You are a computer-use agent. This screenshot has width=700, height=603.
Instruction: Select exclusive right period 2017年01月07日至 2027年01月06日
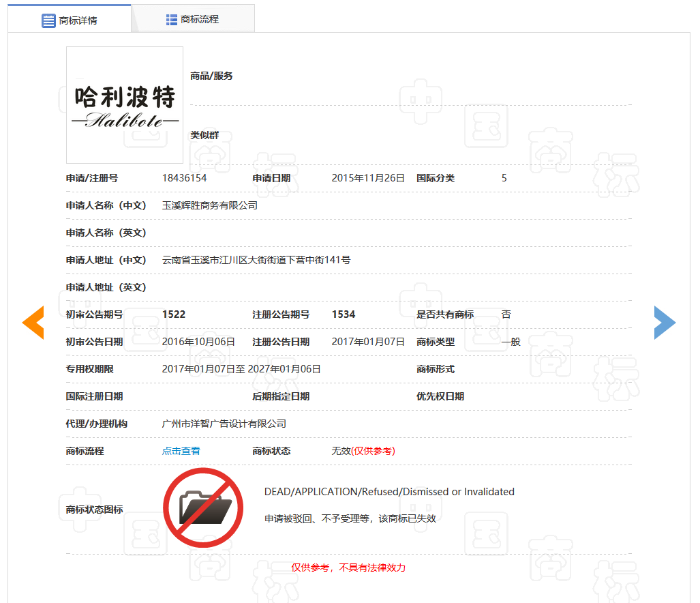[x=241, y=369]
